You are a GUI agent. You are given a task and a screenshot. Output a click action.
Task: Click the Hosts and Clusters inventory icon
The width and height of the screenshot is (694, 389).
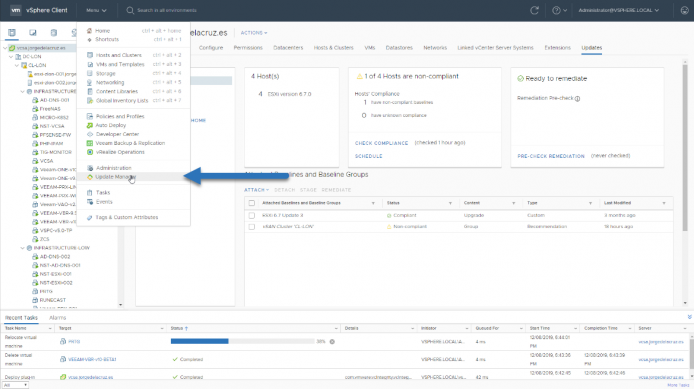pos(12,33)
